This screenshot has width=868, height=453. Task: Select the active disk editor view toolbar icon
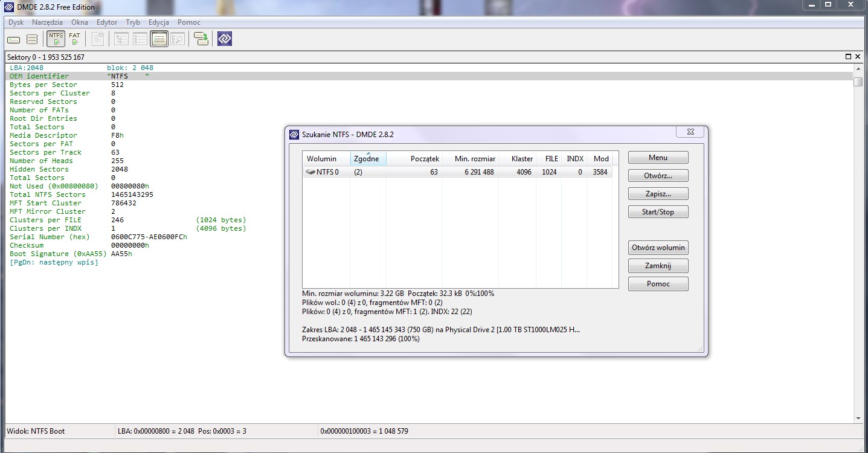coord(159,39)
